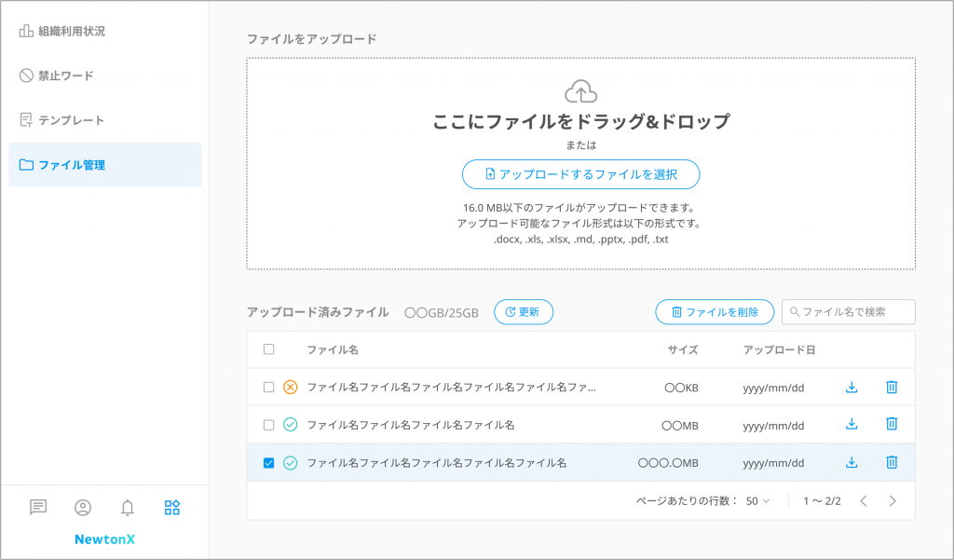Select 禁止ワード sidebar menu item
The height and width of the screenshot is (560, 954).
[x=65, y=75]
